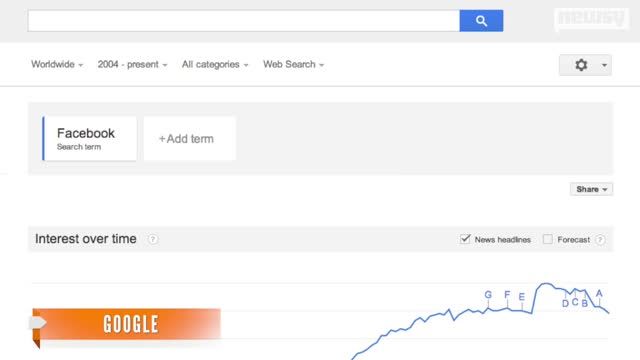Select news headline marker D on chart
Viewport: 640px width, 360px height.
point(565,304)
